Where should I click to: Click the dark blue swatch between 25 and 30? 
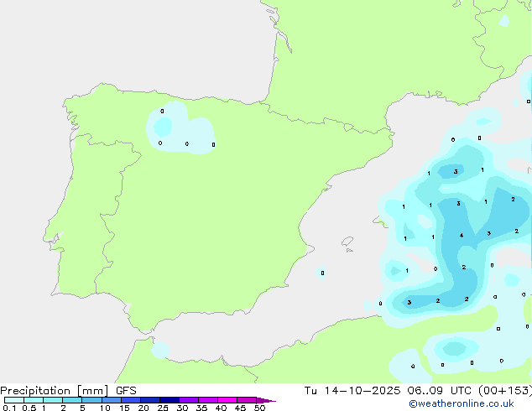170,400
